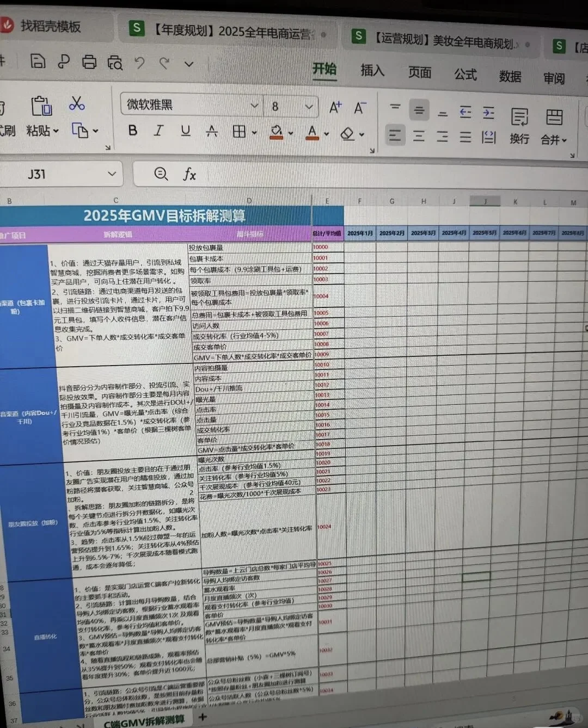Switch to the 审阅 ribbon tab

click(x=554, y=79)
